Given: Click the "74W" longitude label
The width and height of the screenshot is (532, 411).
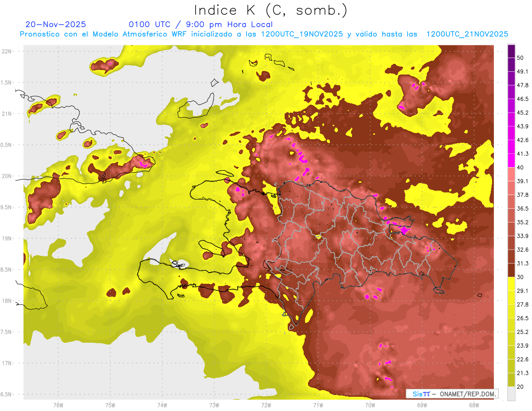Looking at the screenshot, I should pos(162,405).
